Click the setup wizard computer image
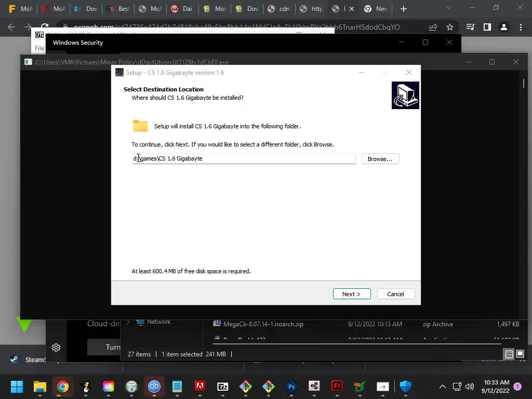The image size is (532, 399). pyautogui.click(x=405, y=96)
